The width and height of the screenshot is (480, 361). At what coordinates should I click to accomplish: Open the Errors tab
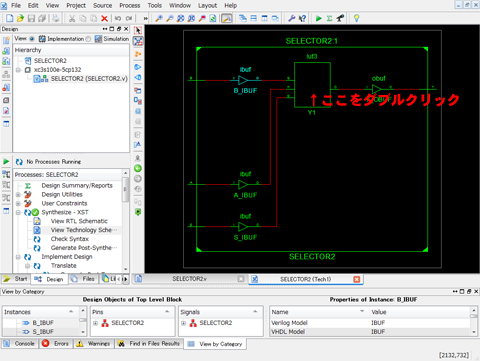point(56,343)
